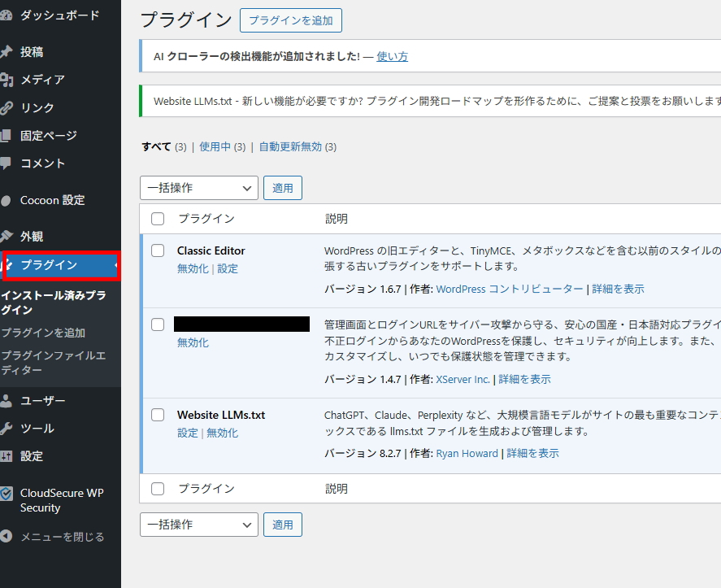Check the Website LLMs.txt plugin checkbox

tap(158, 415)
